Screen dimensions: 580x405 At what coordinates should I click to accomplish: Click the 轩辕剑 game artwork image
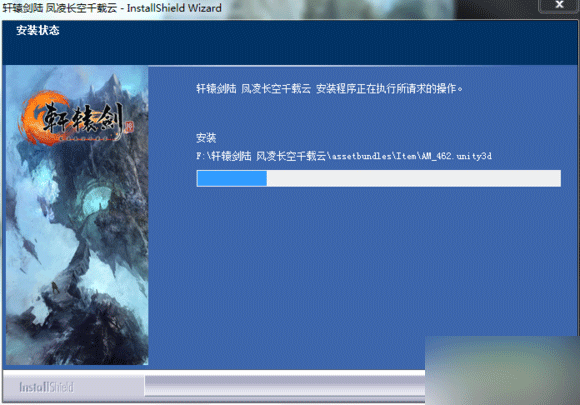tap(77, 215)
